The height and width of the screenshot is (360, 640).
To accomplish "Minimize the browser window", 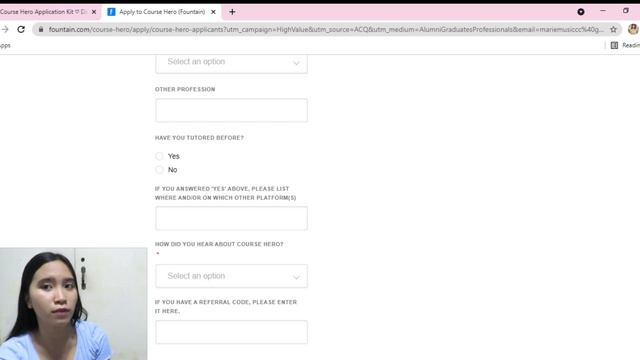I will click(603, 11).
